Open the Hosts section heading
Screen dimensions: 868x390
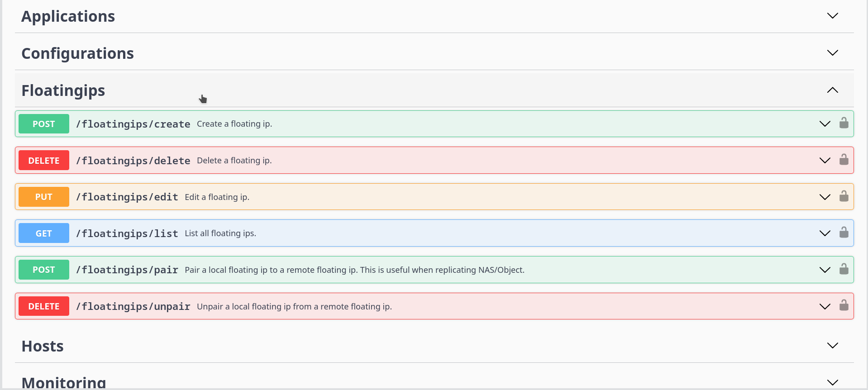click(43, 346)
